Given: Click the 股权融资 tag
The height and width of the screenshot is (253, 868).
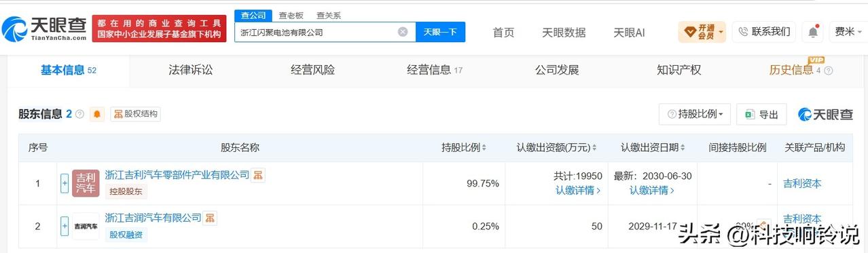Looking at the screenshot, I should [x=126, y=235].
